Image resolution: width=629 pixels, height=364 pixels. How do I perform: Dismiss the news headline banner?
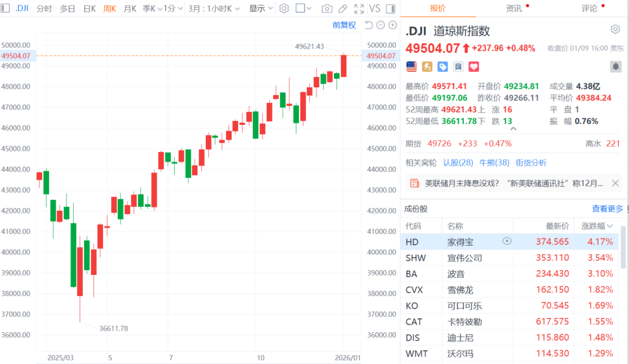coord(615,183)
